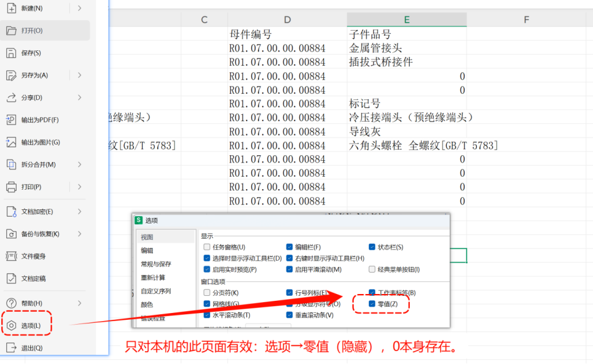Click the Print (打印) printer icon

[x=11, y=187]
